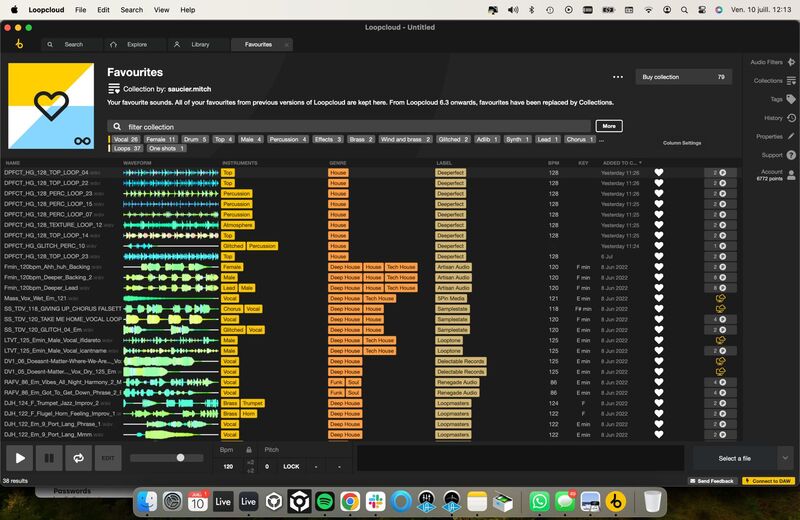This screenshot has height=520, width=800.
Task: Click the Bpm value 120 field
Action: click(228, 466)
